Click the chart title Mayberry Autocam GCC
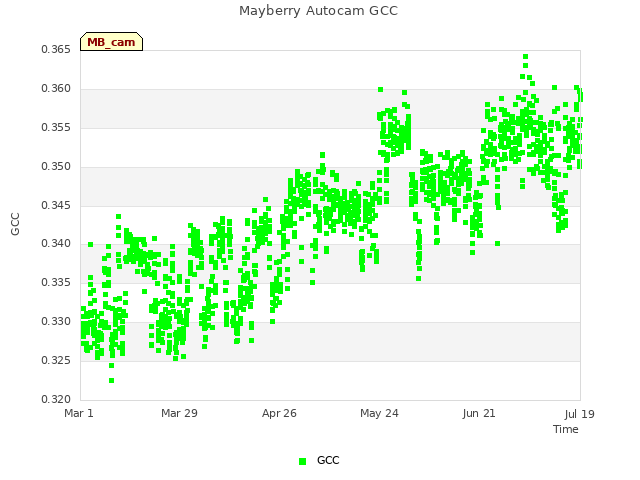The image size is (640, 480). pyautogui.click(x=318, y=11)
